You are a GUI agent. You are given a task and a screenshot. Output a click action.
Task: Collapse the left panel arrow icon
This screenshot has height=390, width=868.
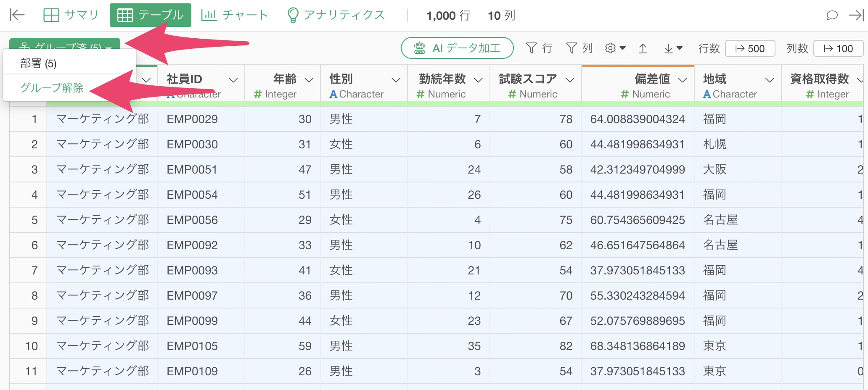(x=17, y=16)
